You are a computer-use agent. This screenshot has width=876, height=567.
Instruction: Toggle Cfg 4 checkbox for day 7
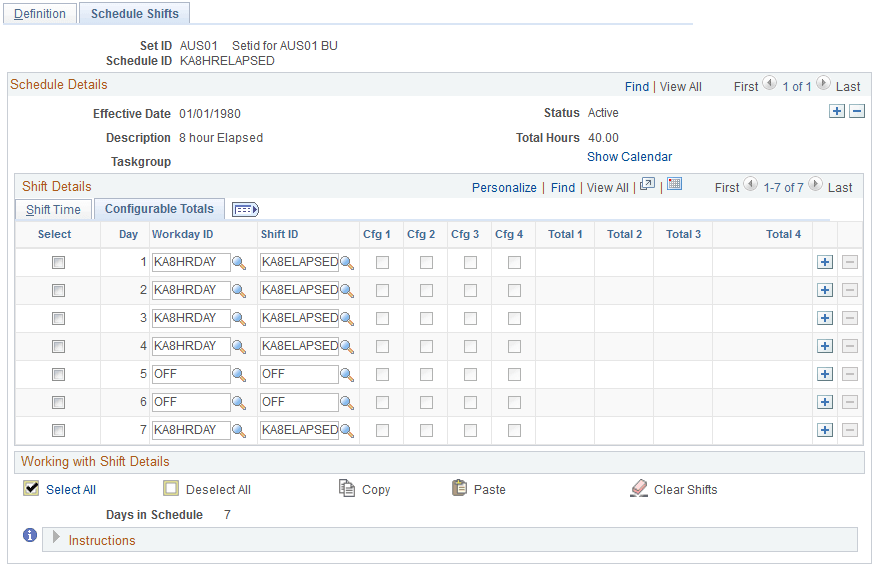tap(515, 430)
